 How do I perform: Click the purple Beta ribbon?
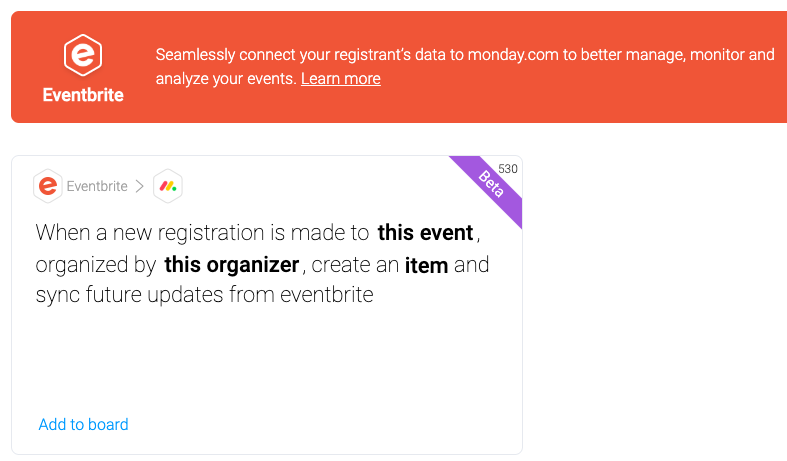489,186
